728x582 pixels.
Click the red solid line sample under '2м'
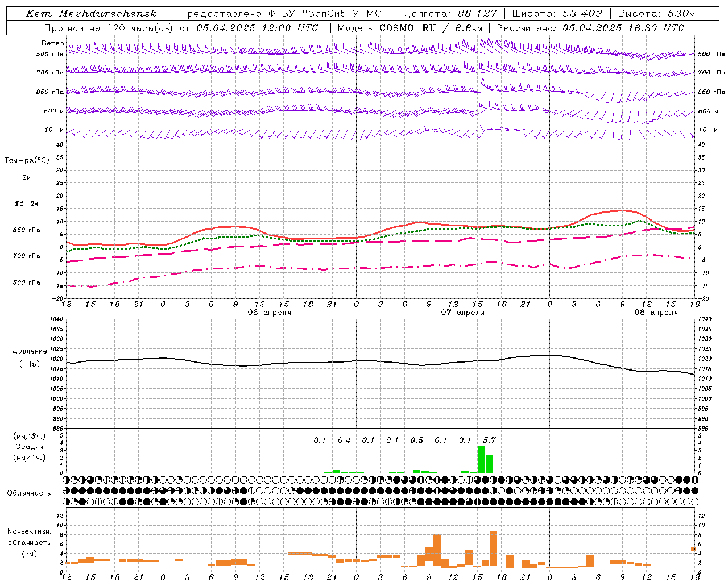(x=26, y=184)
